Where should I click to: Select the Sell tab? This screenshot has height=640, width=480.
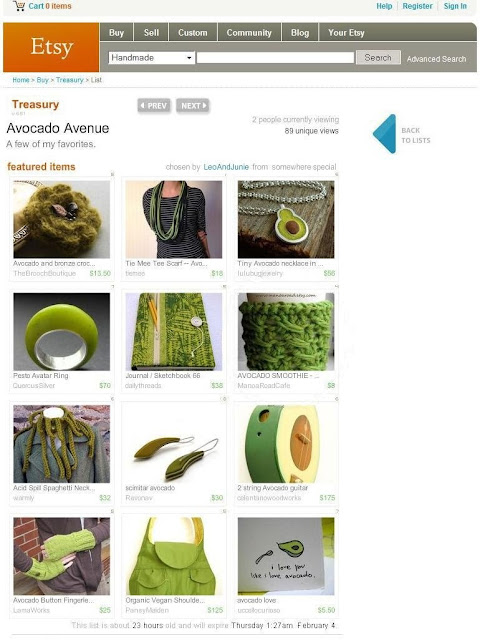click(151, 33)
